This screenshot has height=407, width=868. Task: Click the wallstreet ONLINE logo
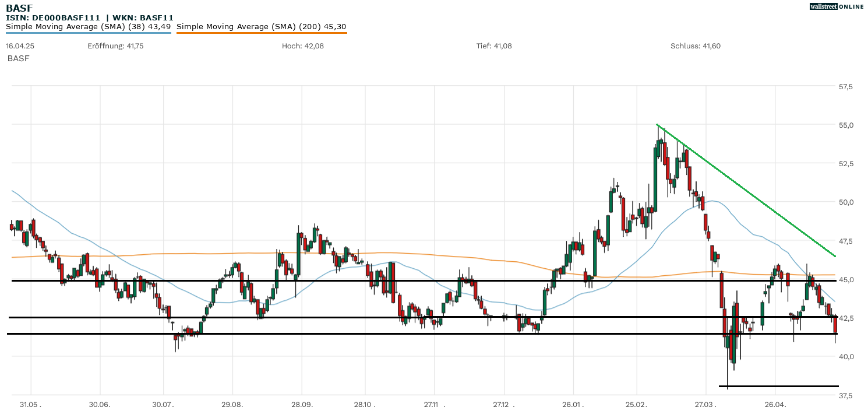click(x=837, y=6)
